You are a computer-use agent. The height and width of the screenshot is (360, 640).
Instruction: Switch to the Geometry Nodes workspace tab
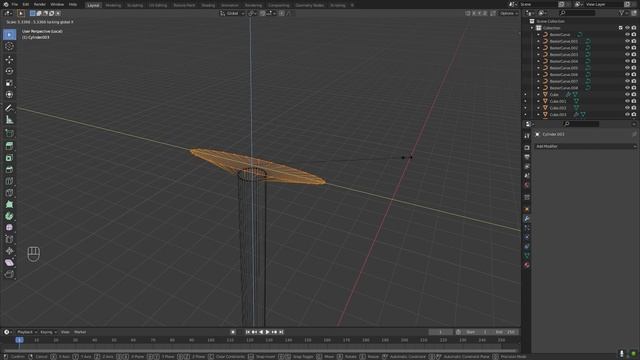coord(309,5)
